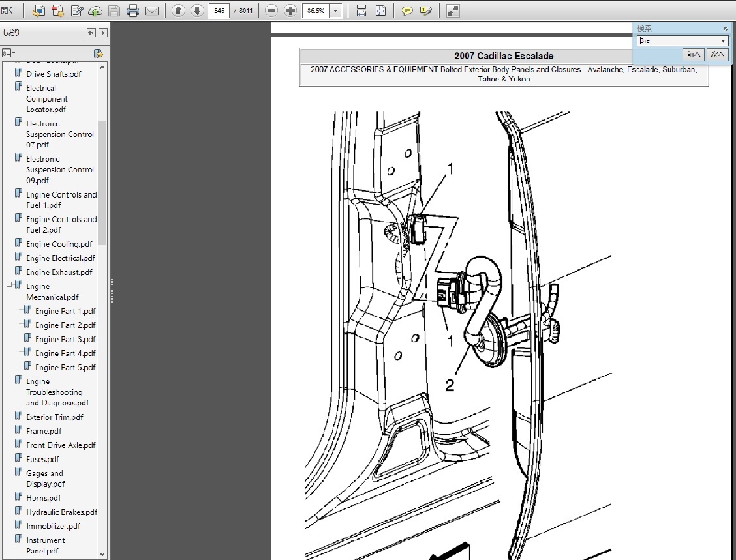Click the search text input field
Screen dimensions: 736x560
[x=678, y=41]
